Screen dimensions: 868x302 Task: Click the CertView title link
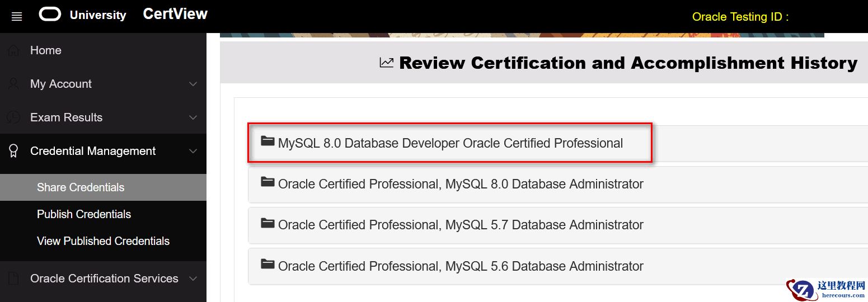[175, 14]
